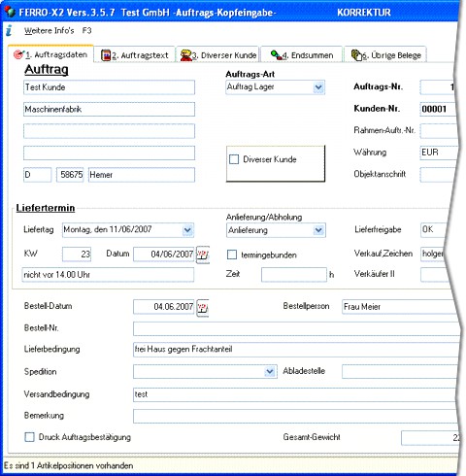
Task: Click the Übrige Belege tab icon
Action: (x=356, y=55)
